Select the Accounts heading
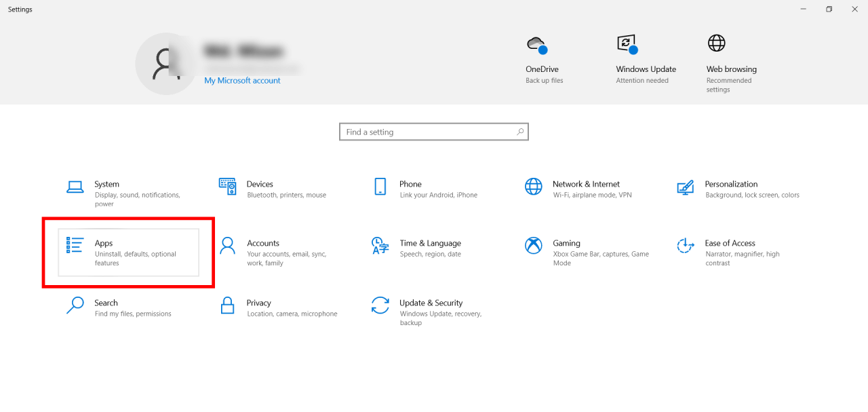Viewport: 868px width, 412px height. pos(263,243)
